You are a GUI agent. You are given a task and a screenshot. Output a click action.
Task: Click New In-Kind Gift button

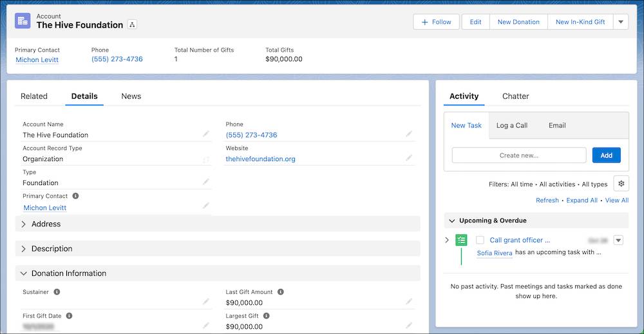580,22
